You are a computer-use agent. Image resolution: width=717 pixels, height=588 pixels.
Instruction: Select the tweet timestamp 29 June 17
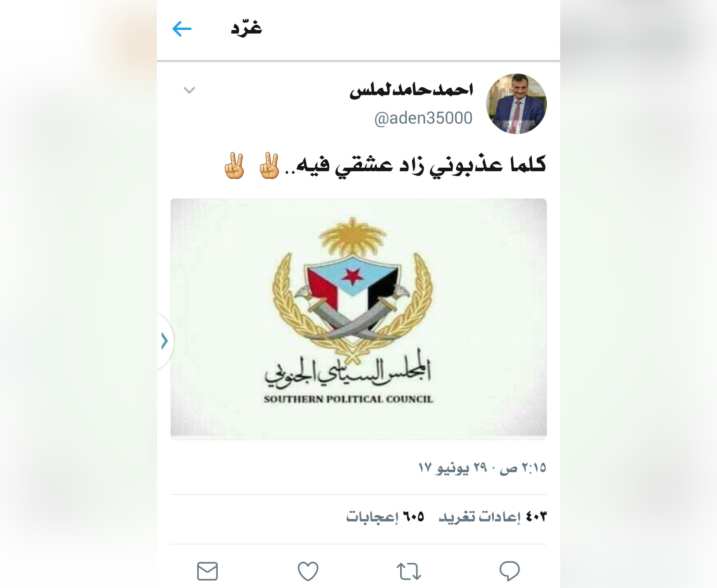point(482,467)
